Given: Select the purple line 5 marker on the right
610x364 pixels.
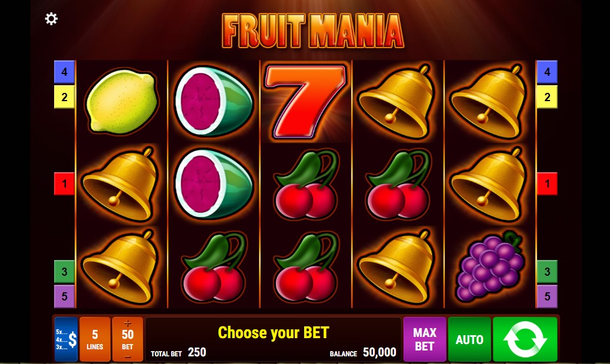Looking at the screenshot, I should [x=547, y=296].
